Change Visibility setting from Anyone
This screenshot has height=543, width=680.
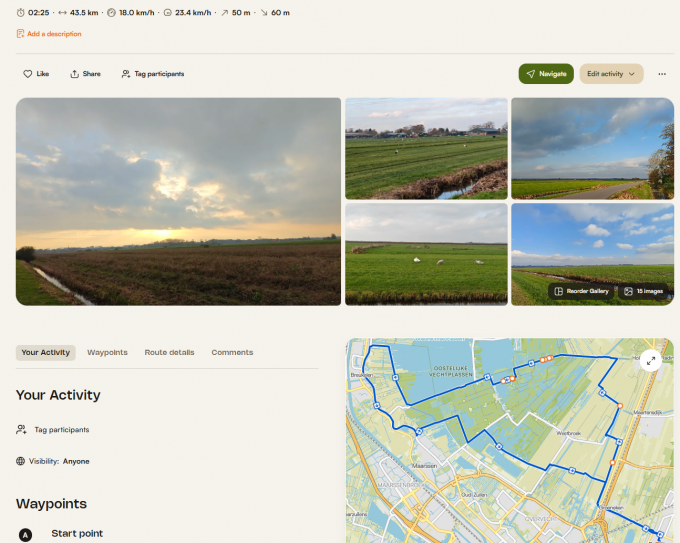coord(76,461)
